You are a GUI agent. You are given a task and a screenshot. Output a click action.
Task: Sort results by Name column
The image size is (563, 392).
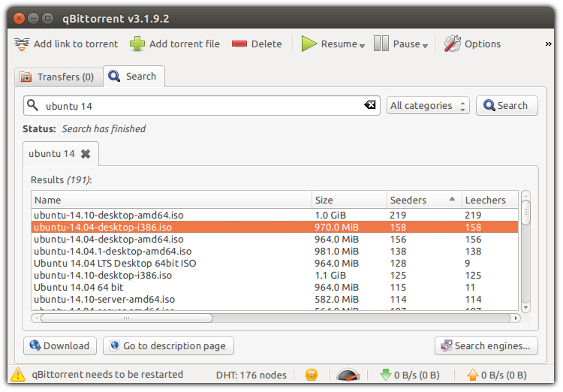click(x=171, y=200)
